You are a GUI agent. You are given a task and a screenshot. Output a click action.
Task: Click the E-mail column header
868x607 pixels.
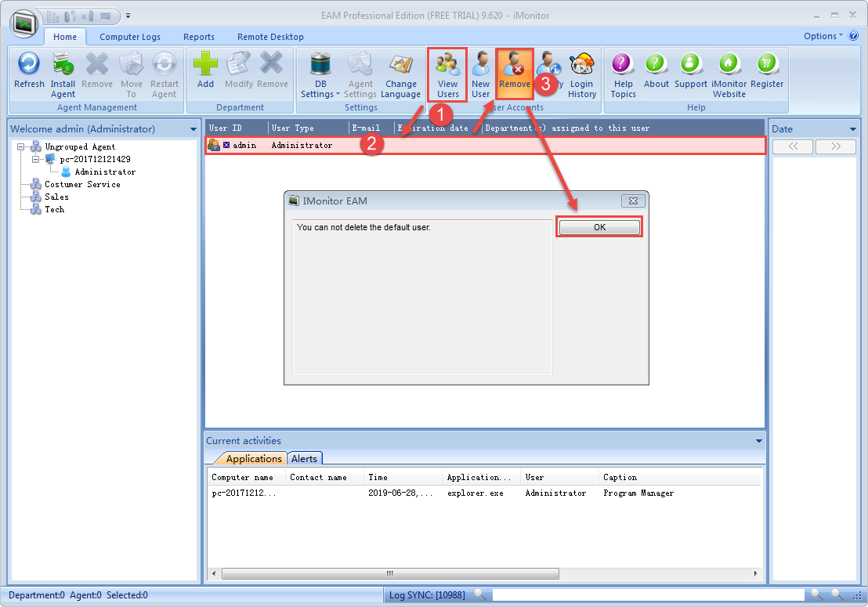[x=371, y=128]
